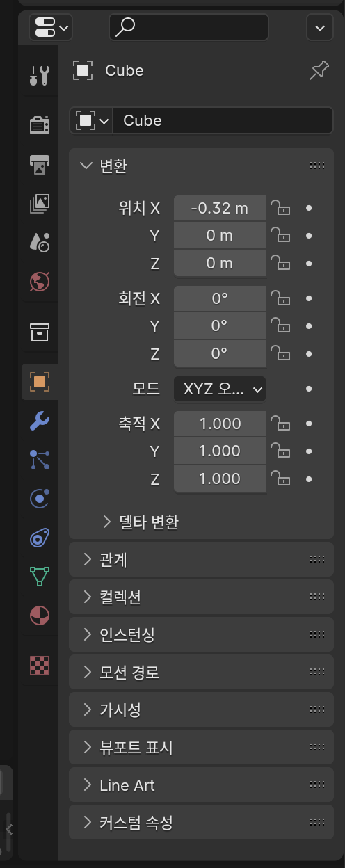Click the 축적 X value field
The height and width of the screenshot is (868, 345).
(220, 424)
